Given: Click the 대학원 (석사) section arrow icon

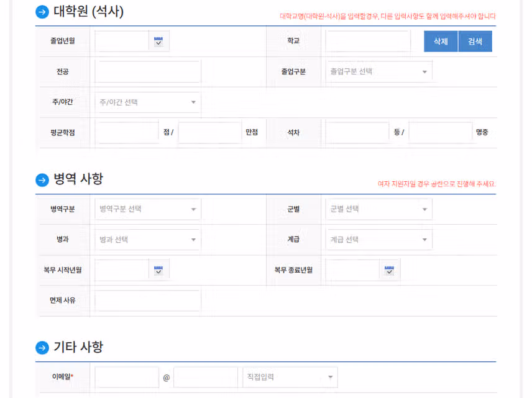Looking at the screenshot, I should [42, 12].
